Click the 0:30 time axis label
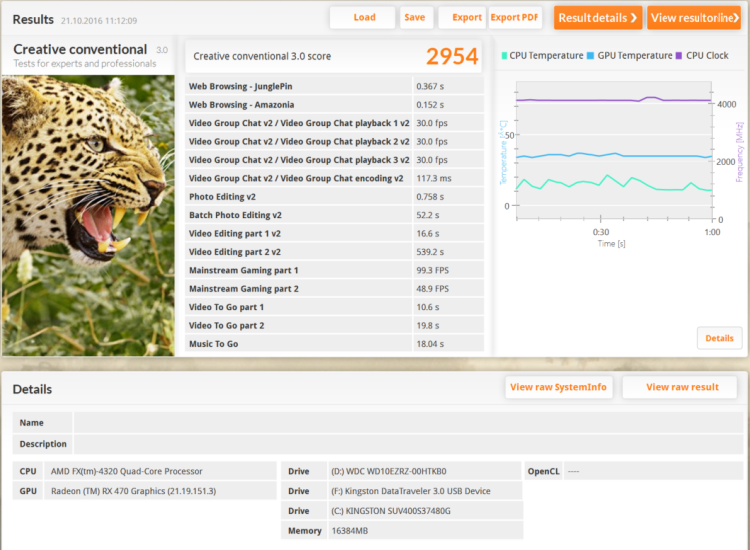 pyautogui.click(x=601, y=232)
